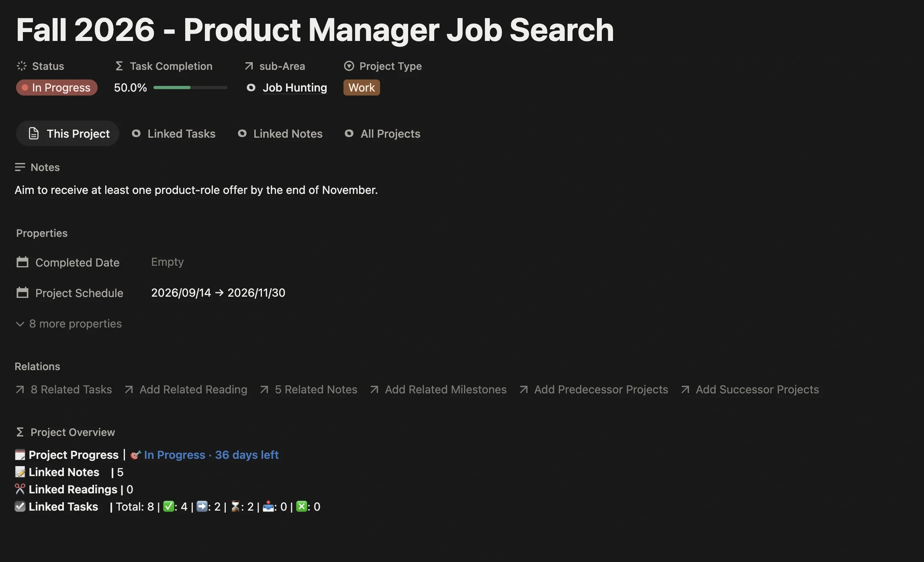Click Add Predecessor Projects
The height and width of the screenshot is (562, 924).
click(593, 389)
